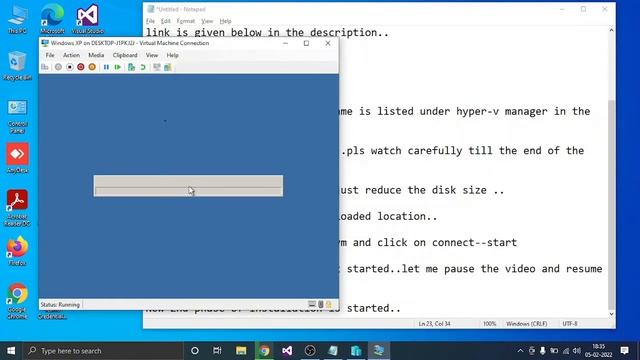The height and width of the screenshot is (360, 640).
Task: Click the Windows Start button
Action: pyautogui.click(x=11, y=351)
